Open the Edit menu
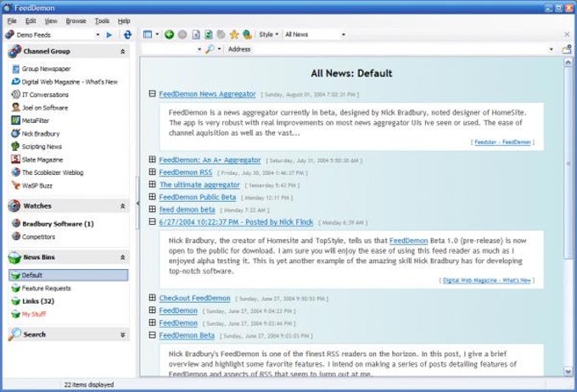The image size is (577, 392). coord(31,21)
